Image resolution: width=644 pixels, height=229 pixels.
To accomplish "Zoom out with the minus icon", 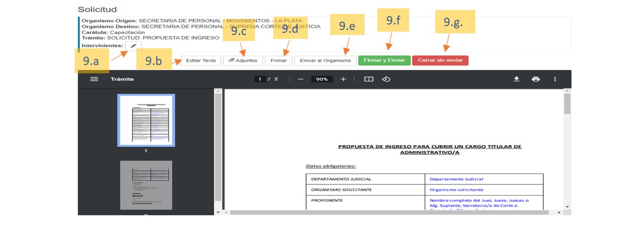I will 301,79.
